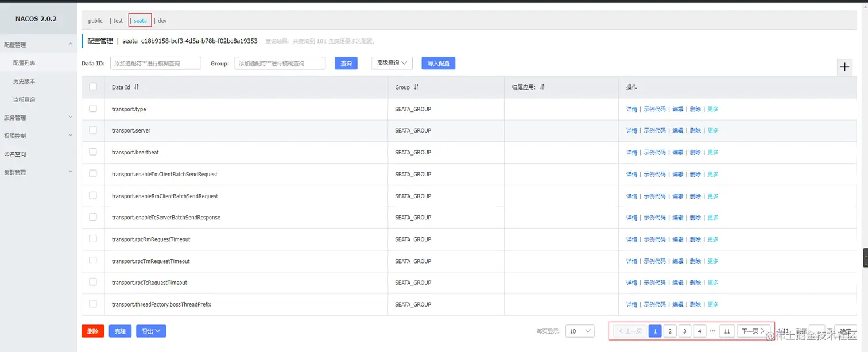This screenshot has width=868, height=352.
Task: Switch to the seata namespace tab
Action: 141,21
